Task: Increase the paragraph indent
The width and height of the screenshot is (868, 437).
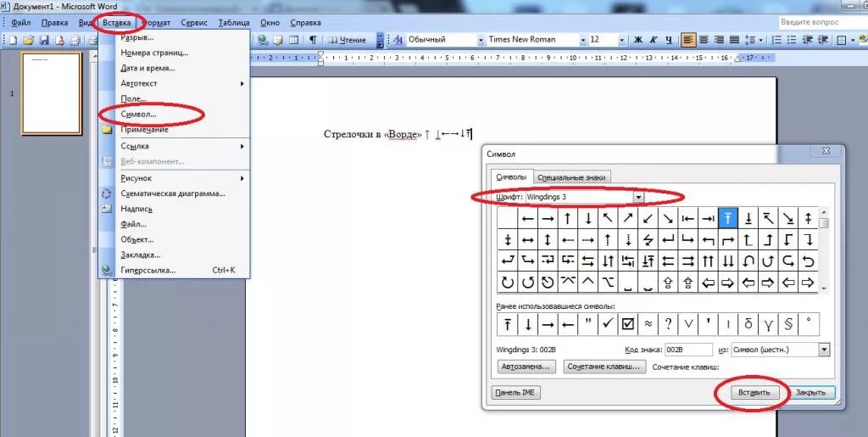Action: click(x=824, y=40)
